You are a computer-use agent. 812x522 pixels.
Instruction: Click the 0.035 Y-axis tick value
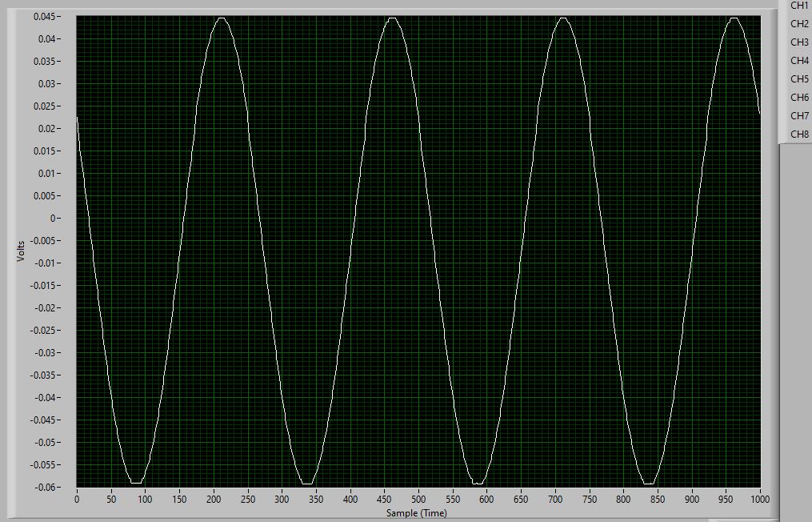(45, 61)
